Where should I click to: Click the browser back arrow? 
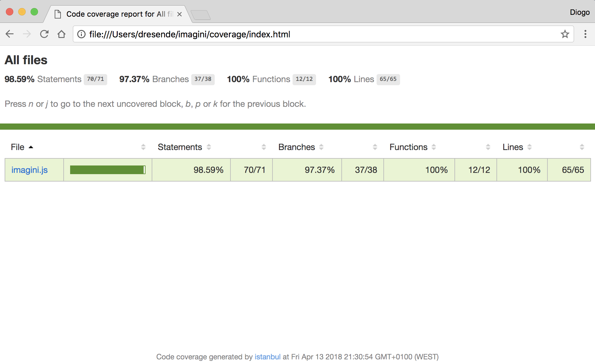[x=10, y=34]
